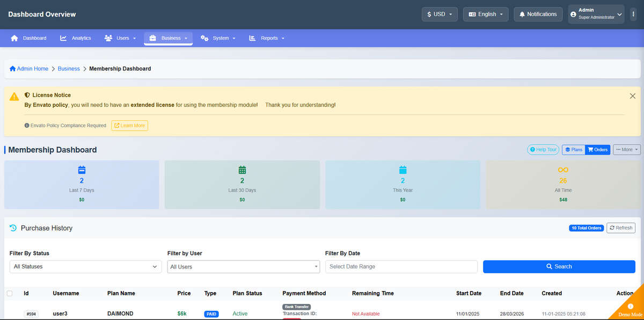
Task: Open the All Users filter combo box
Action: [x=243, y=267]
